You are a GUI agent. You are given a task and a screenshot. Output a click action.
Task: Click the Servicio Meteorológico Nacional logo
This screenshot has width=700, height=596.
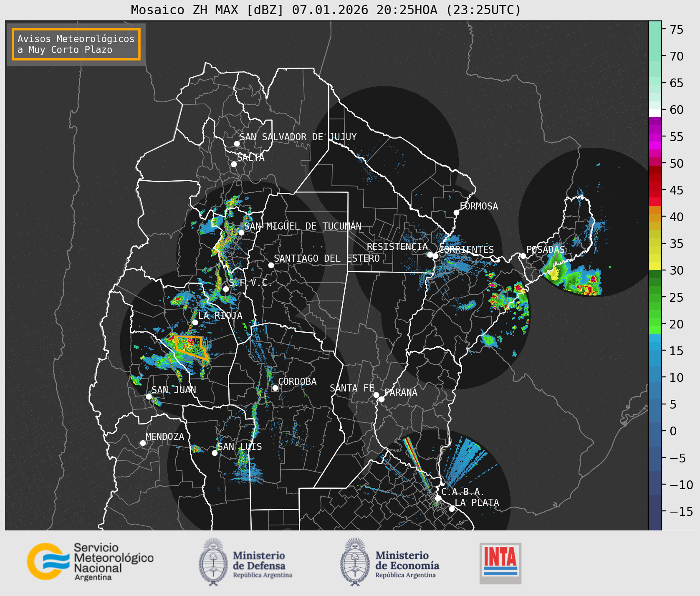coord(91,561)
